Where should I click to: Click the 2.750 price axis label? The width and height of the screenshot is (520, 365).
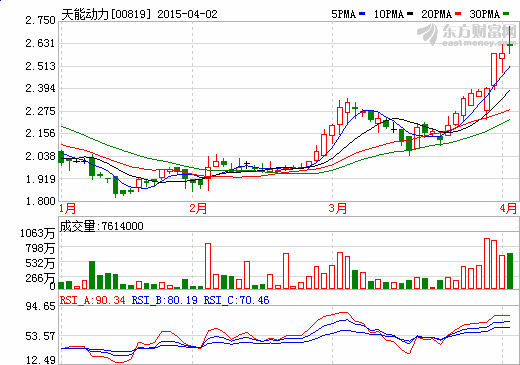[40, 20]
